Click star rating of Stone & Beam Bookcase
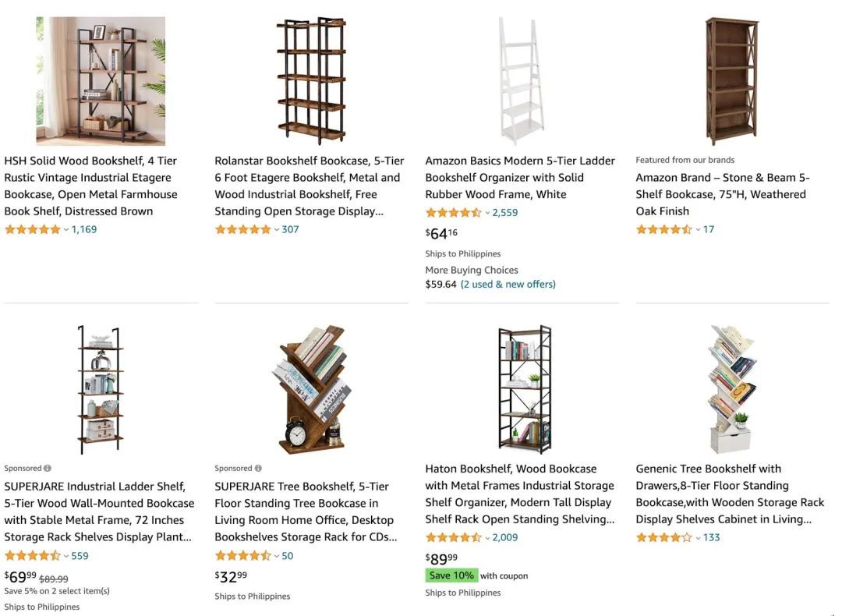 coord(663,229)
